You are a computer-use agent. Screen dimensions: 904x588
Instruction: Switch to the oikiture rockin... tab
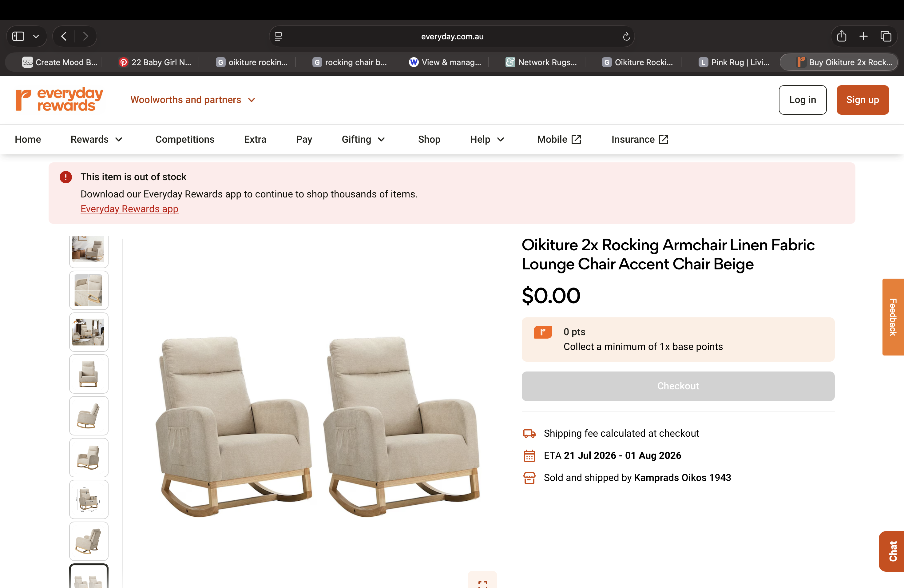(x=252, y=62)
